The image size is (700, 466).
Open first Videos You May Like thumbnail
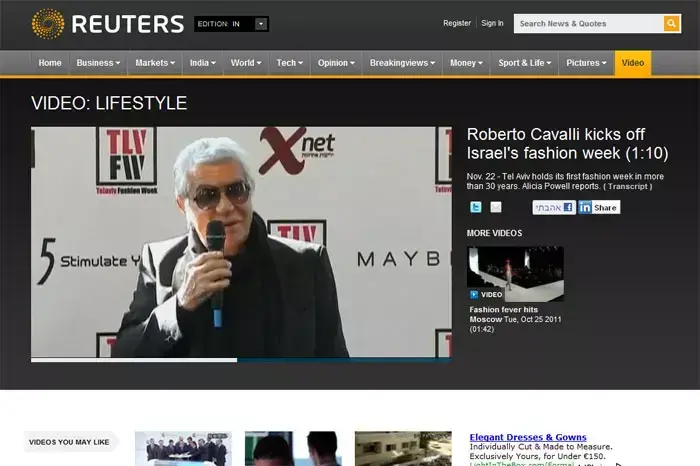[183, 449]
